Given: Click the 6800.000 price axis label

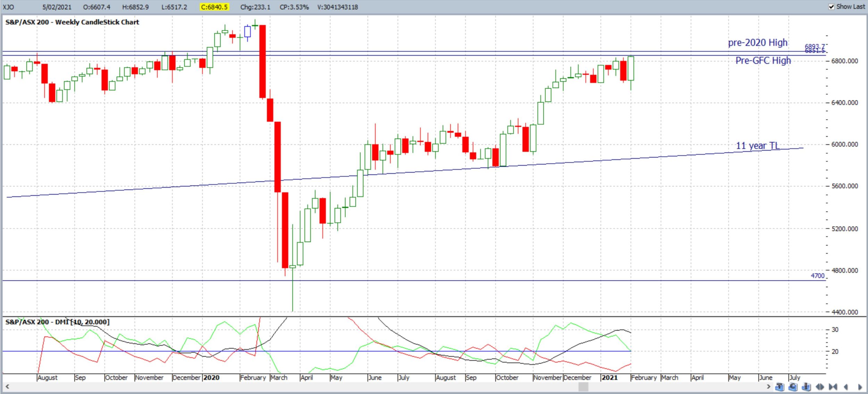Looking at the screenshot, I should [x=844, y=61].
